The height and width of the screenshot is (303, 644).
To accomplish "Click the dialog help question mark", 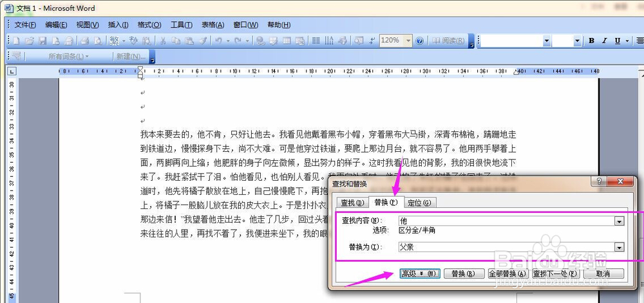I will 600,181.
